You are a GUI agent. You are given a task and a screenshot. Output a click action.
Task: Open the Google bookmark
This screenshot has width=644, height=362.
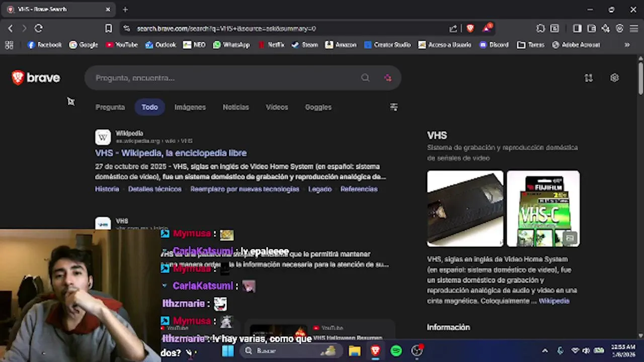tap(84, 45)
